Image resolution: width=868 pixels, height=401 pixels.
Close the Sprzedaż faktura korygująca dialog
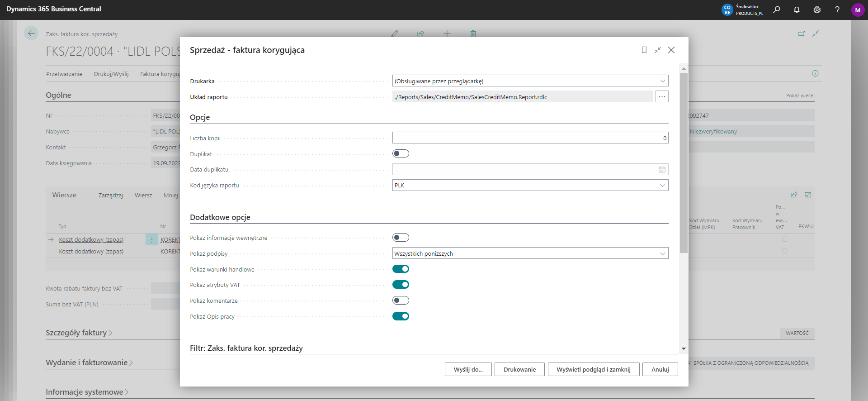671,50
